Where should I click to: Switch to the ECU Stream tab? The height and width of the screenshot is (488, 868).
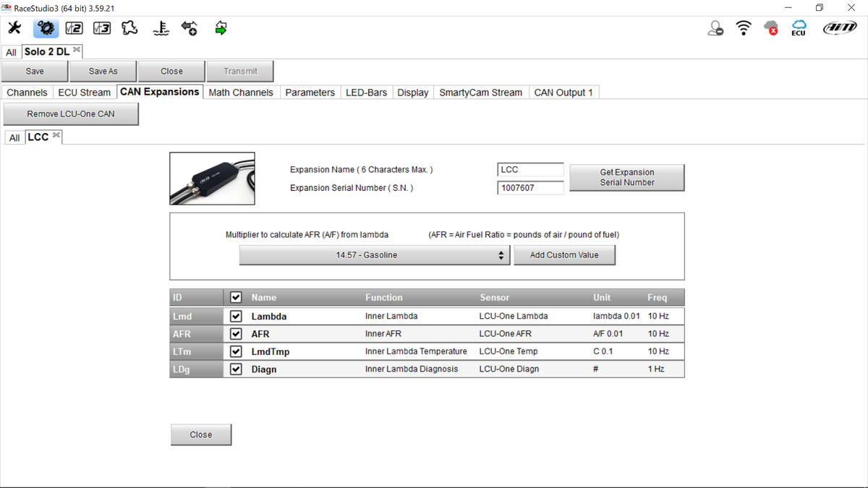pyautogui.click(x=85, y=93)
